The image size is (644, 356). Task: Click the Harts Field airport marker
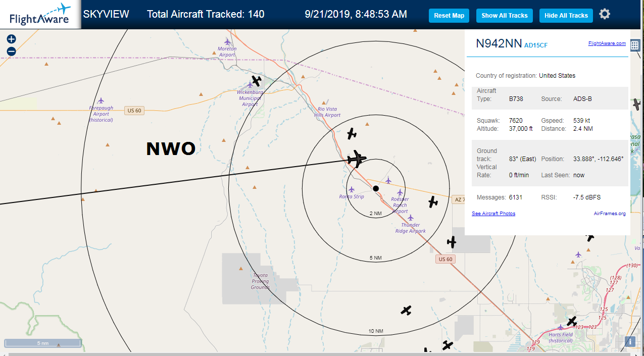(560, 327)
